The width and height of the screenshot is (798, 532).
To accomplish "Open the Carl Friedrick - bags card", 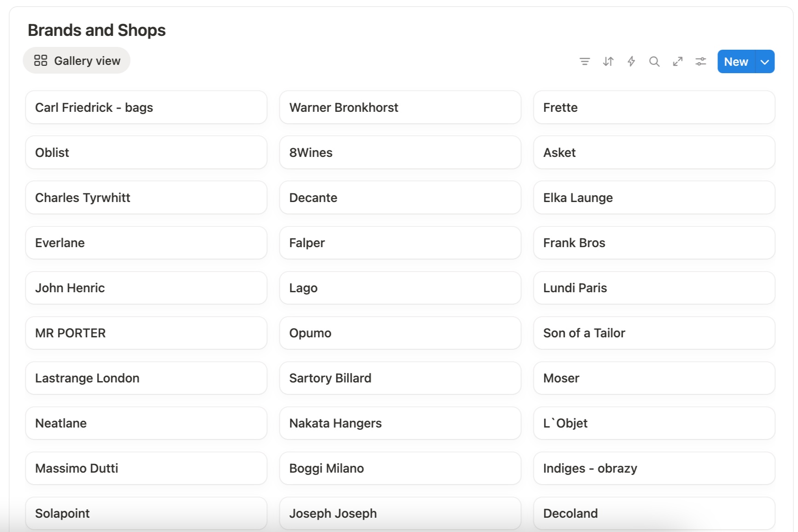I will tap(146, 107).
